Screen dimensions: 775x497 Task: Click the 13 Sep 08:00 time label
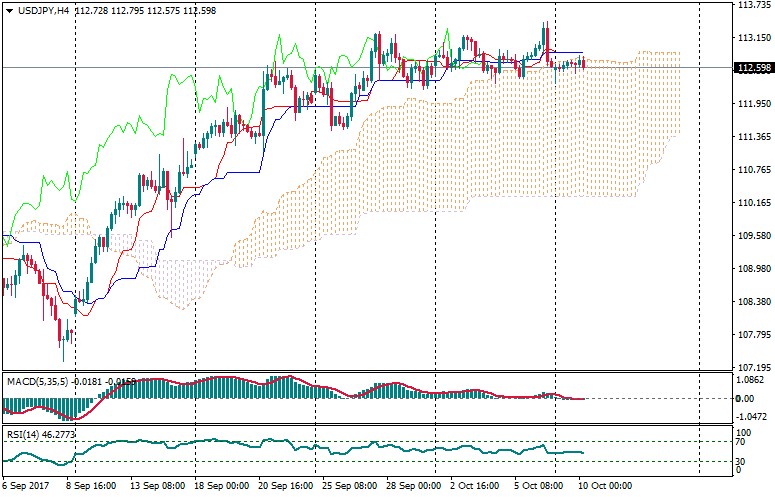(x=157, y=486)
